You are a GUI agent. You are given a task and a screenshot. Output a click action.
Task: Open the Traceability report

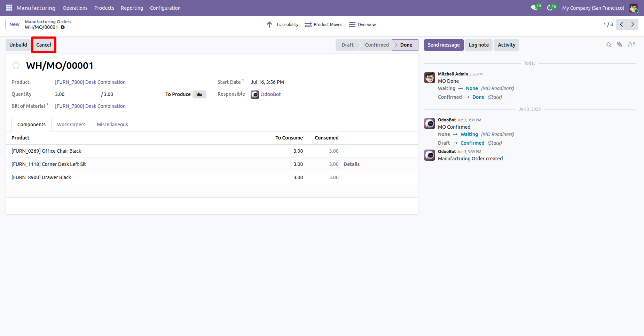(x=282, y=25)
